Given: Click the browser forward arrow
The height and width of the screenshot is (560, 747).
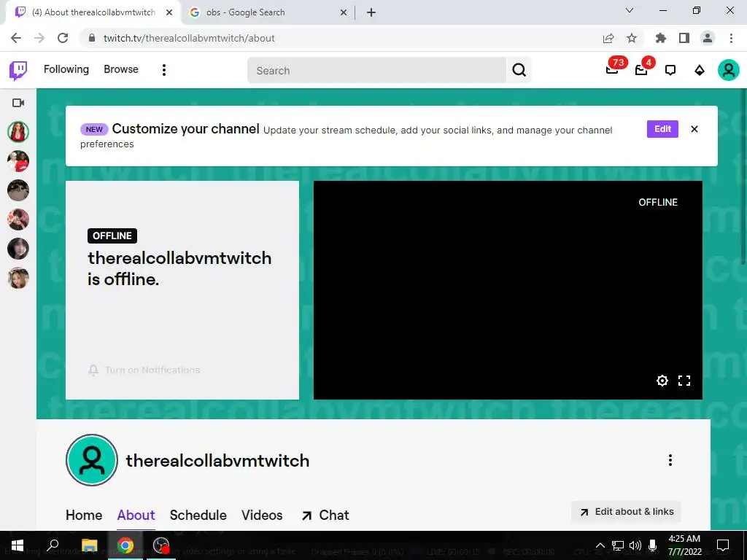Looking at the screenshot, I should pos(39,38).
